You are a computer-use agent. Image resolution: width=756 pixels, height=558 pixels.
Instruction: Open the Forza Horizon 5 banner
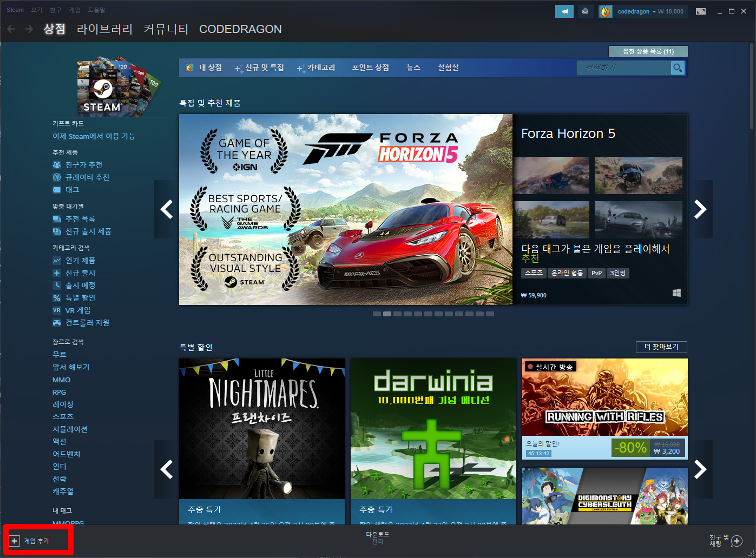(x=346, y=209)
